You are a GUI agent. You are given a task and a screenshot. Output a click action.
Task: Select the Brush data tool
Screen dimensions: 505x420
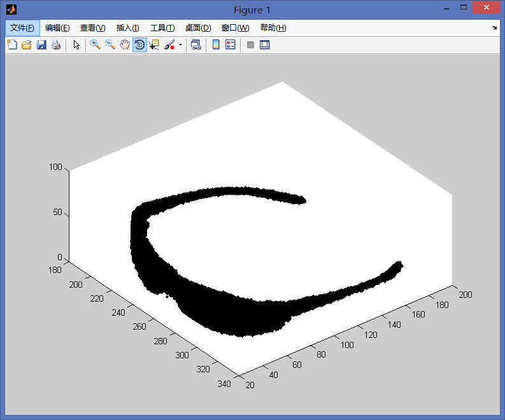pyautogui.click(x=169, y=45)
